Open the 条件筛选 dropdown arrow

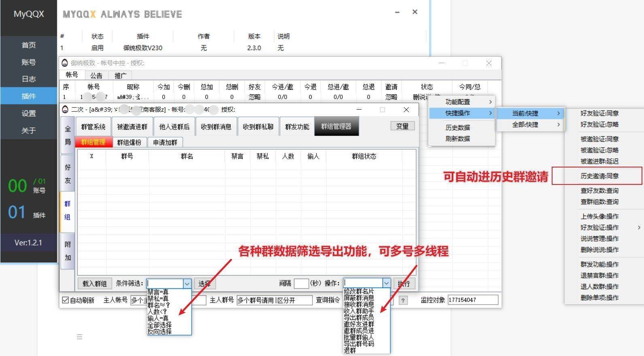click(x=187, y=284)
